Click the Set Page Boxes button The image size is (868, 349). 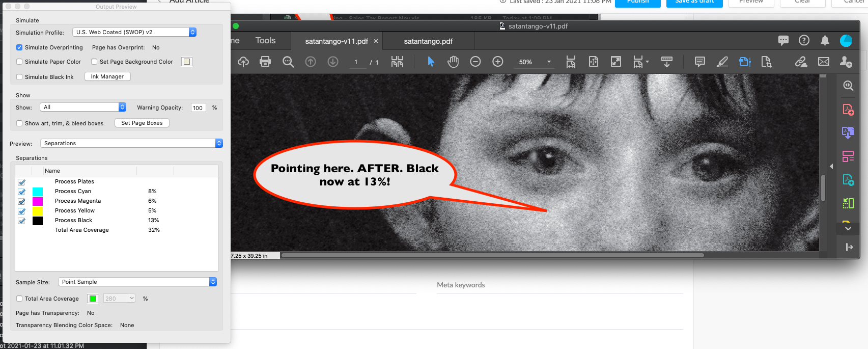(x=142, y=123)
